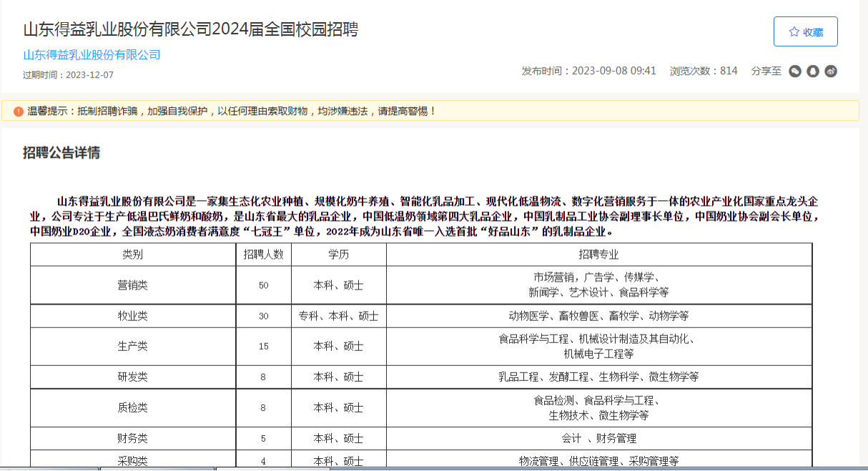Click headcount 50 in 营销类 row
The image size is (868, 471).
point(263,285)
